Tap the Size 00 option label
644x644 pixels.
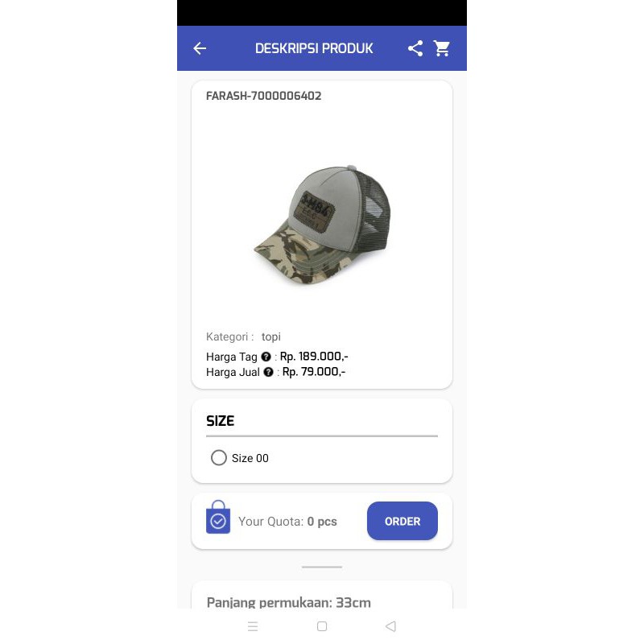click(250, 458)
